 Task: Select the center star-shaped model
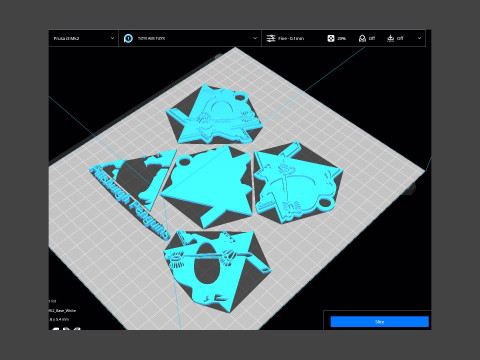coord(208,187)
